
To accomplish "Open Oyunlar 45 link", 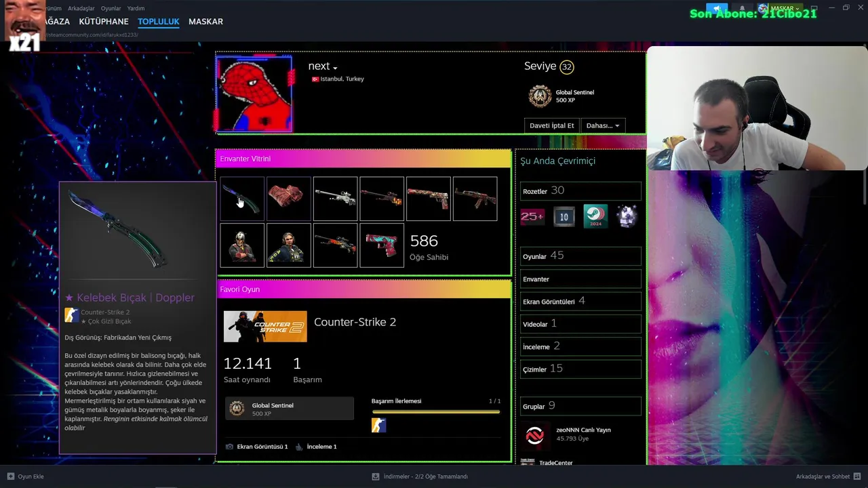I will (580, 256).
